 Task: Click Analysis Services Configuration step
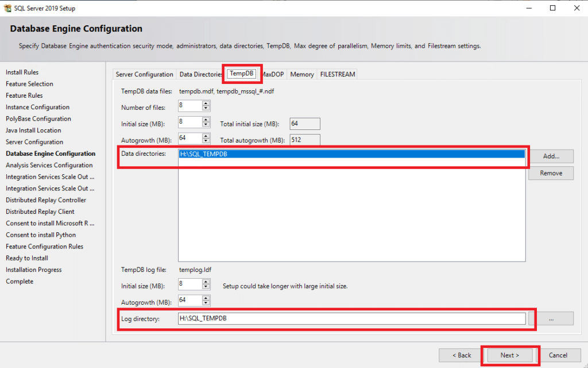(x=49, y=165)
